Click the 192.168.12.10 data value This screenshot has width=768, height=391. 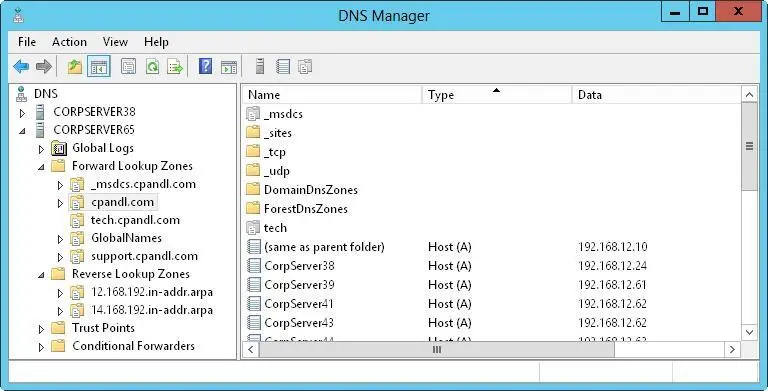pos(612,247)
